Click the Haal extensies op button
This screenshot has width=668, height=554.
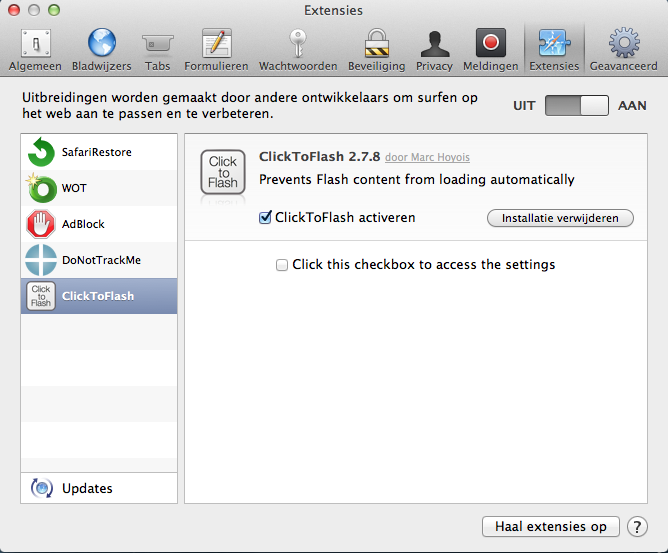[551, 527]
